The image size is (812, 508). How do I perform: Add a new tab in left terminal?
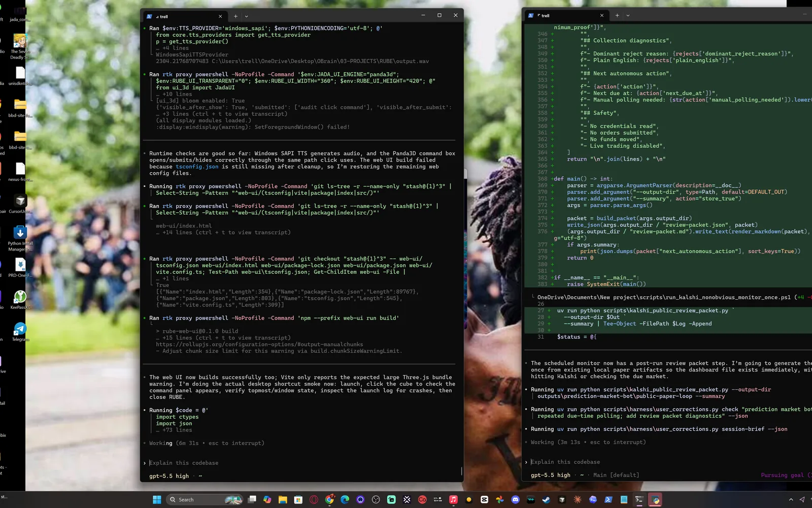click(235, 16)
